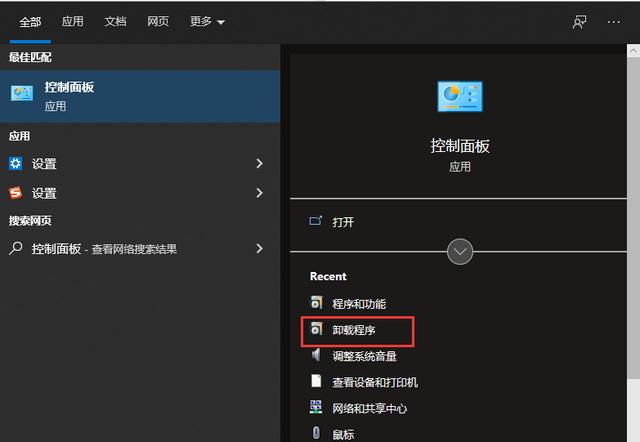Switch to the 网页 tab

point(158,21)
